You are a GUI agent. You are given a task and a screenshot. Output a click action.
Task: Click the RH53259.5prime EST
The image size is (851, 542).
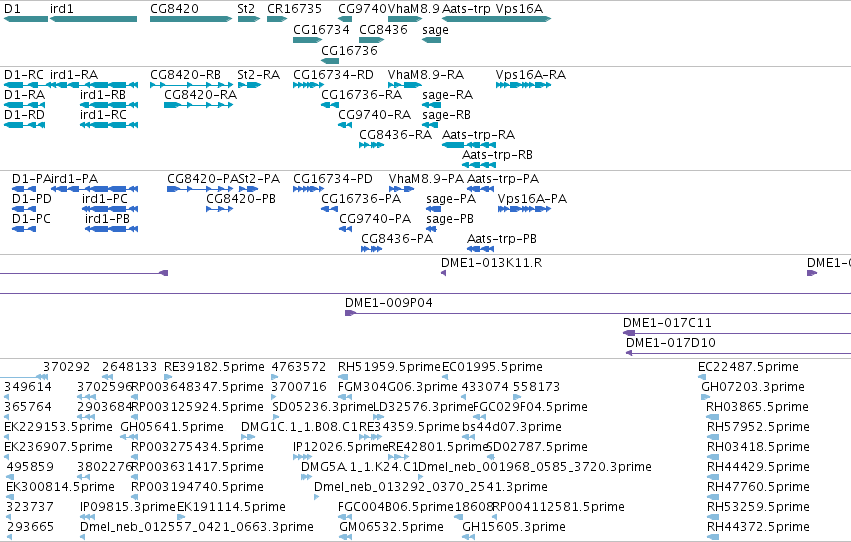coord(713,517)
